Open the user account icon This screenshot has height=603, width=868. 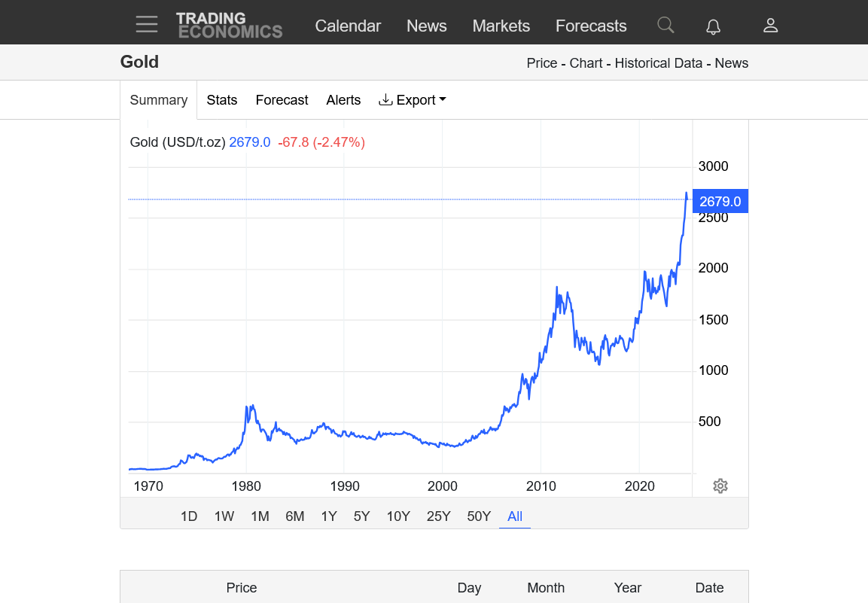click(x=770, y=26)
